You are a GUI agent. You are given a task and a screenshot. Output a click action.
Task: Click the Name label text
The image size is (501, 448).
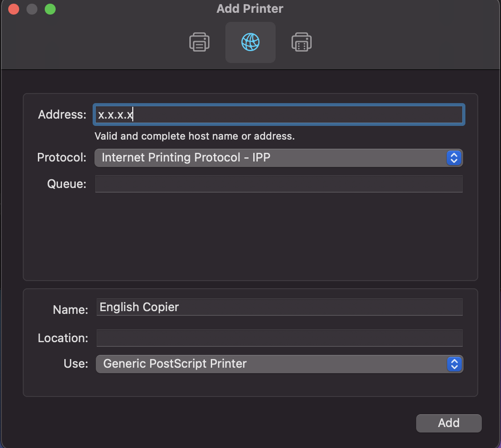coord(70,310)
